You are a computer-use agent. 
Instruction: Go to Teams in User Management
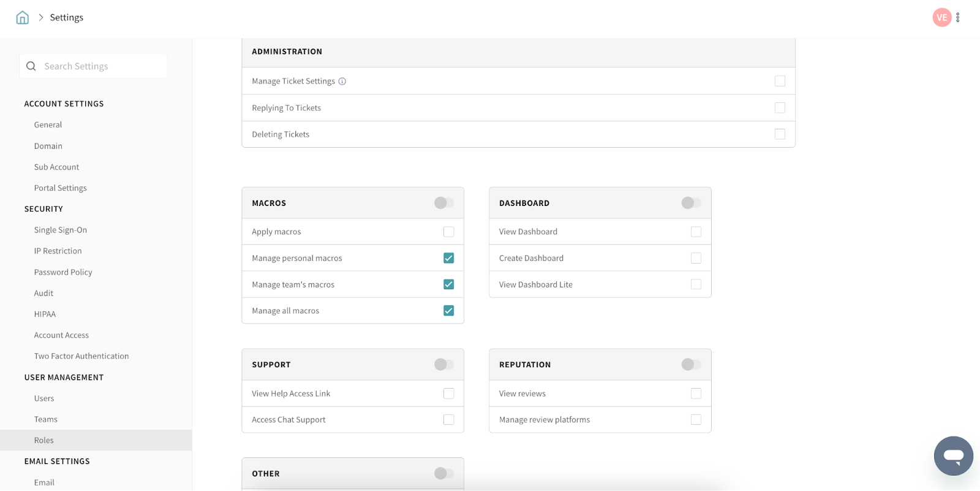click(x=46, y=419)
